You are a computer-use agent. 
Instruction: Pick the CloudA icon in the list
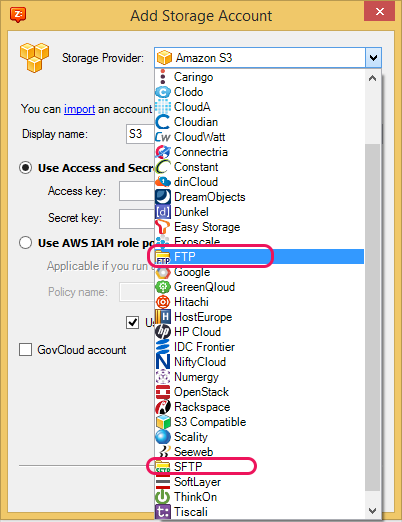[x=163, y=107]
